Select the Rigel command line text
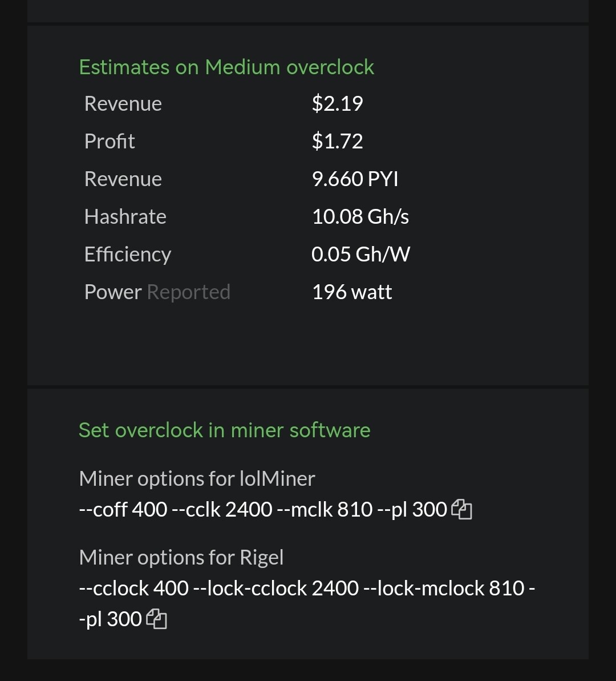 pyautogui.click(x=307, y=603)
